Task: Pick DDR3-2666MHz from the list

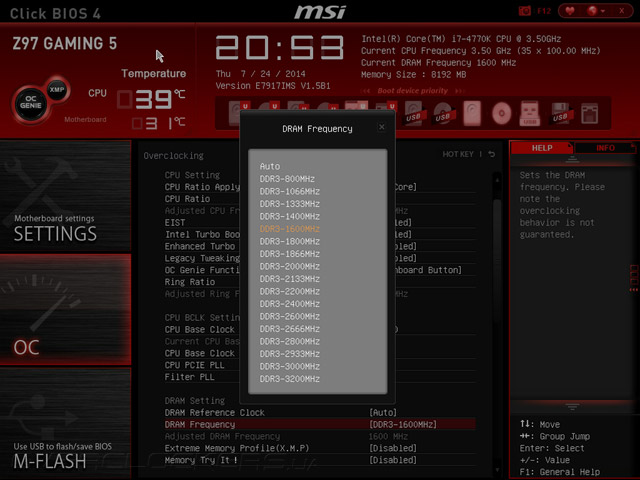Action: pos(289,329)
